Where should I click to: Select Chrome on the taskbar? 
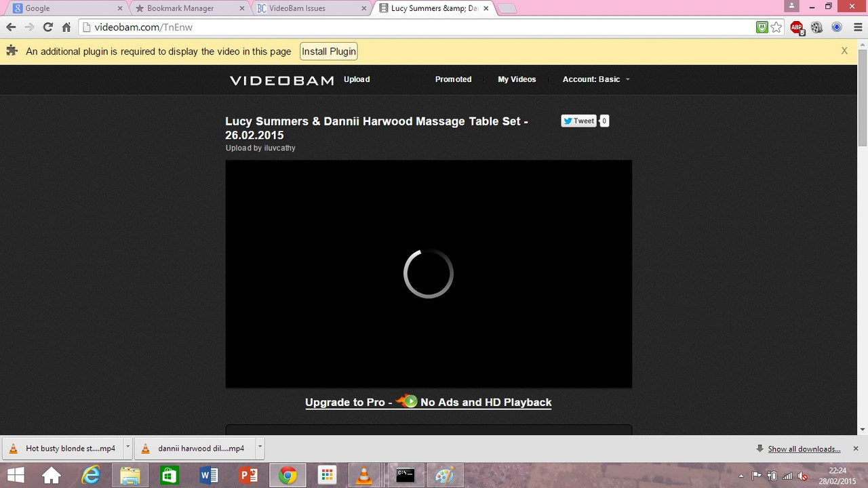coord(288,476)
